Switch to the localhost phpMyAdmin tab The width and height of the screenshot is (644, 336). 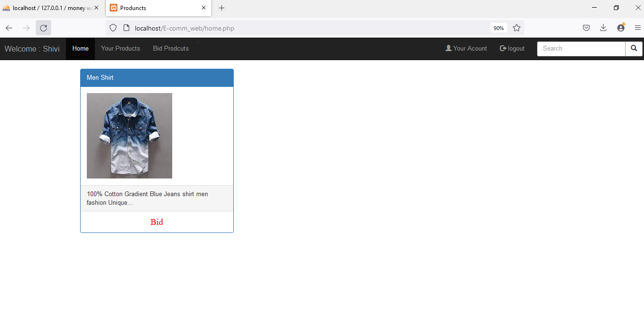click(52, 8)
